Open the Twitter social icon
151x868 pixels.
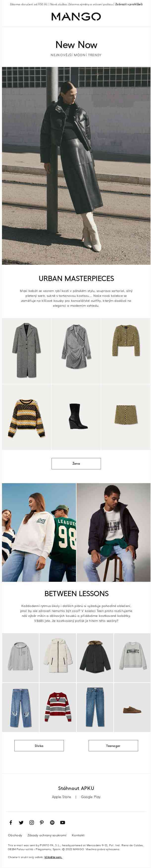click(21, 822)
